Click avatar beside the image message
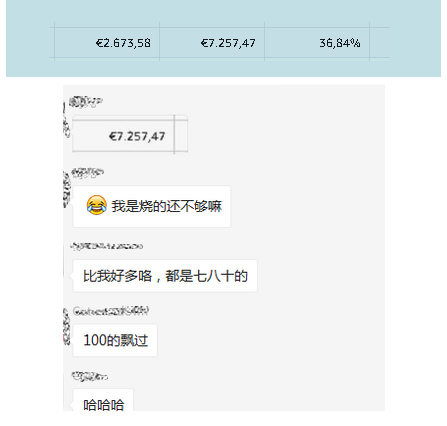The image size is (447, 426). (66, 120)
